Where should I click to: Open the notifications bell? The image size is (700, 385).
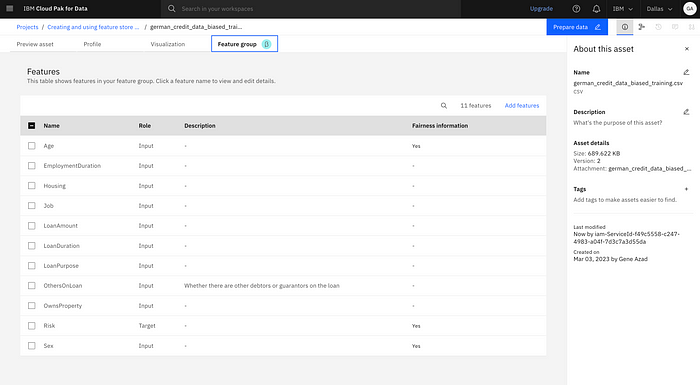pyautogui.click(x=596, y=9)
